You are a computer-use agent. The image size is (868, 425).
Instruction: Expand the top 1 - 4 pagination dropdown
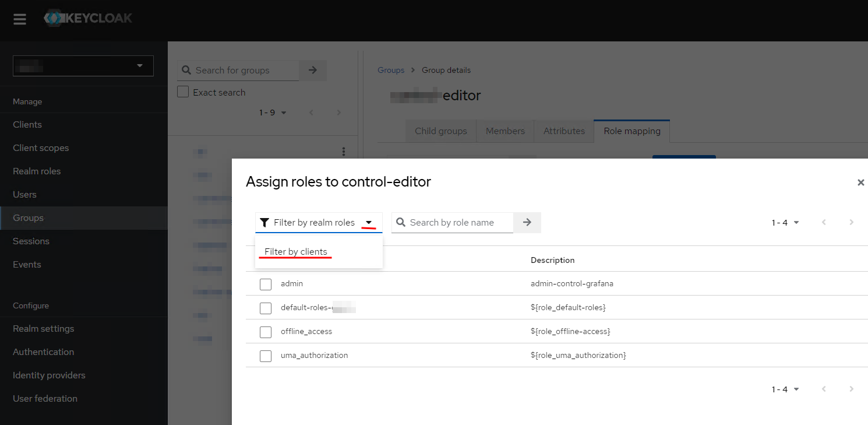tap(785, 222)
